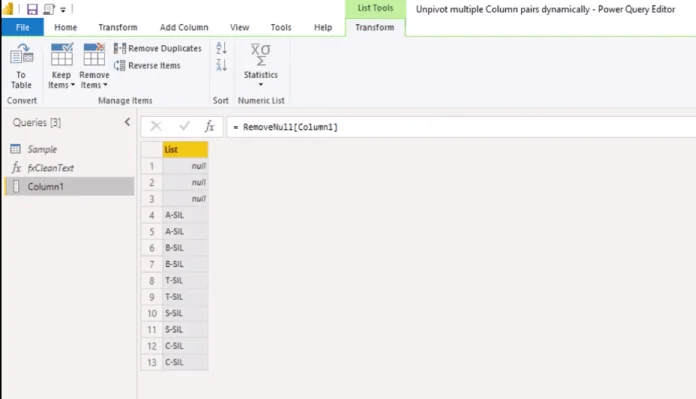Click the List column header

[185, 150]
